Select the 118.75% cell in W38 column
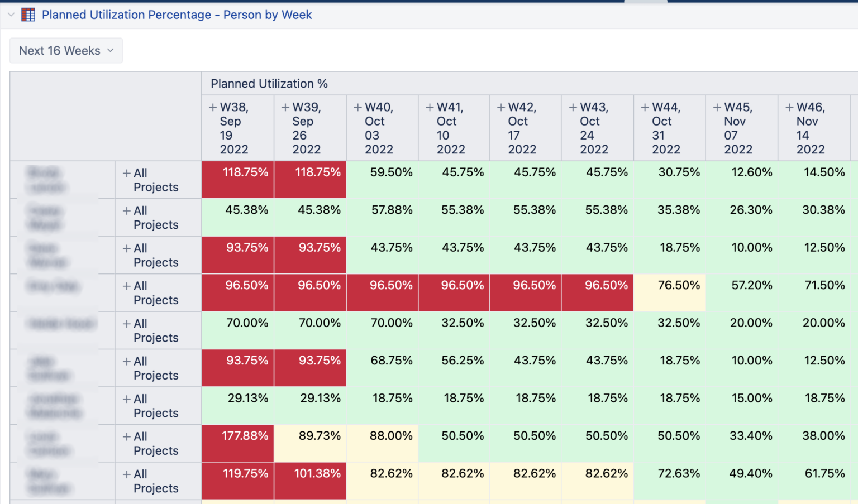Screen dimensions: 858x504 click(237, 180)
